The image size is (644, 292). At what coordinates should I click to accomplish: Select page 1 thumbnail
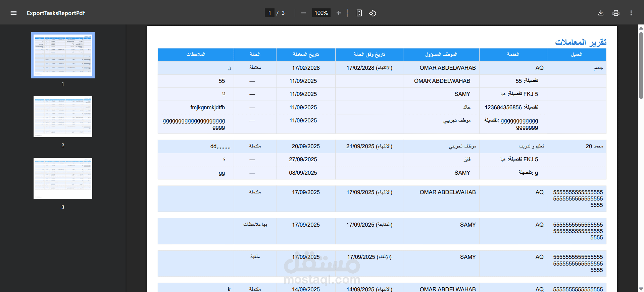click(x=63, y=55)
